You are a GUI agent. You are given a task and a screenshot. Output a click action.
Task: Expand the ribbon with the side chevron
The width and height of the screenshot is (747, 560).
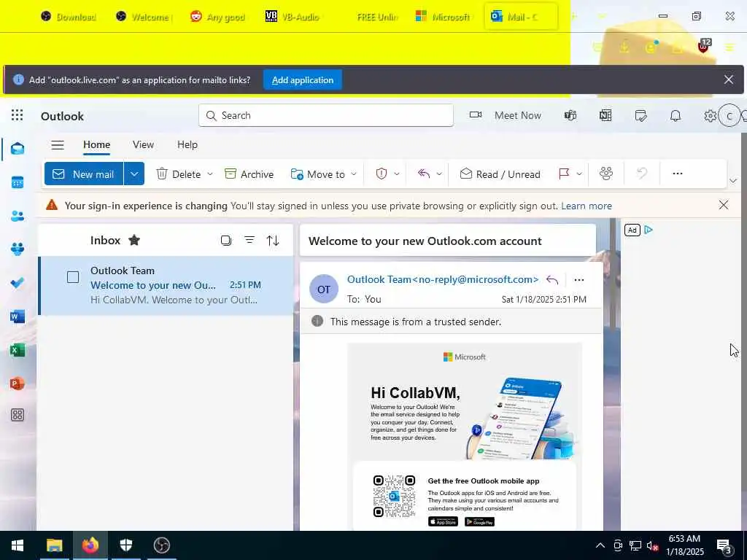point(732,181)
